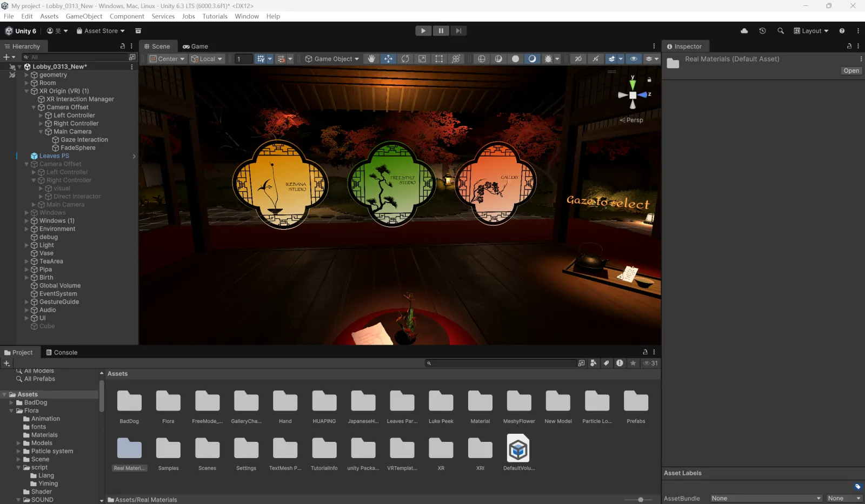Open the Local rotation dropdown

(x=207, y=59)
